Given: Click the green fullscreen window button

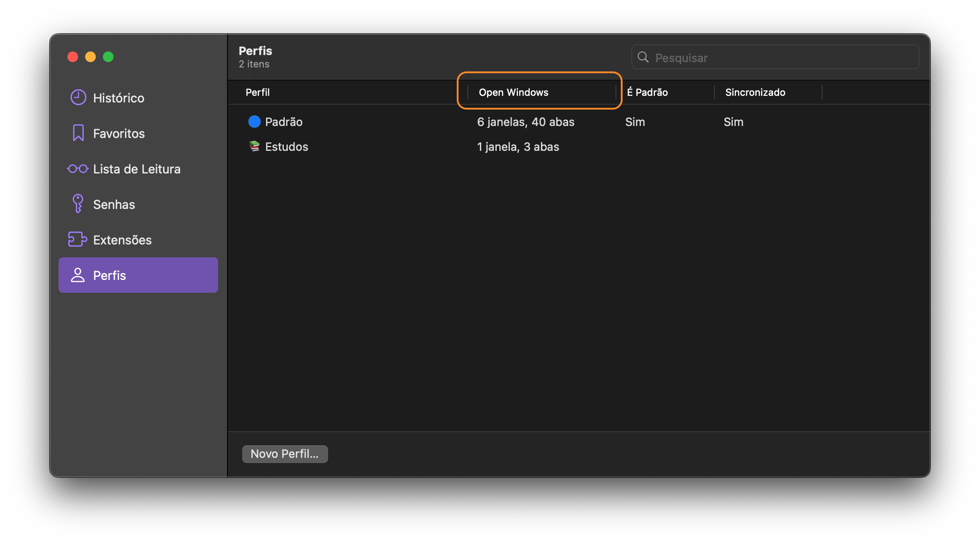Looking at the screenshot, I should tap(108, 57).
